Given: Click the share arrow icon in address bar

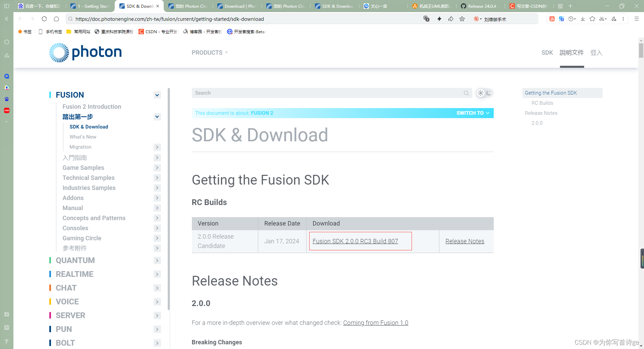Looking at the screenshot, I should pos(451,19).
